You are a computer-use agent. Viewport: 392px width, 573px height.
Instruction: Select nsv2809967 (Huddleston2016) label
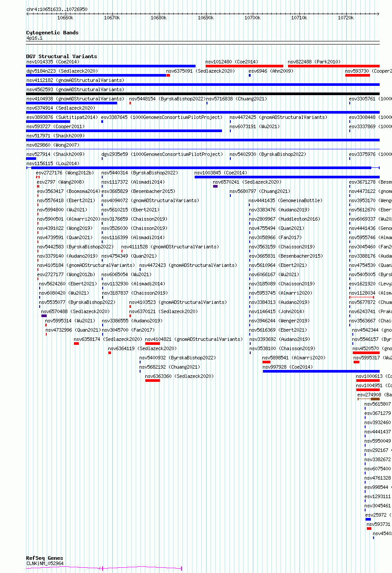click(285, 219)
